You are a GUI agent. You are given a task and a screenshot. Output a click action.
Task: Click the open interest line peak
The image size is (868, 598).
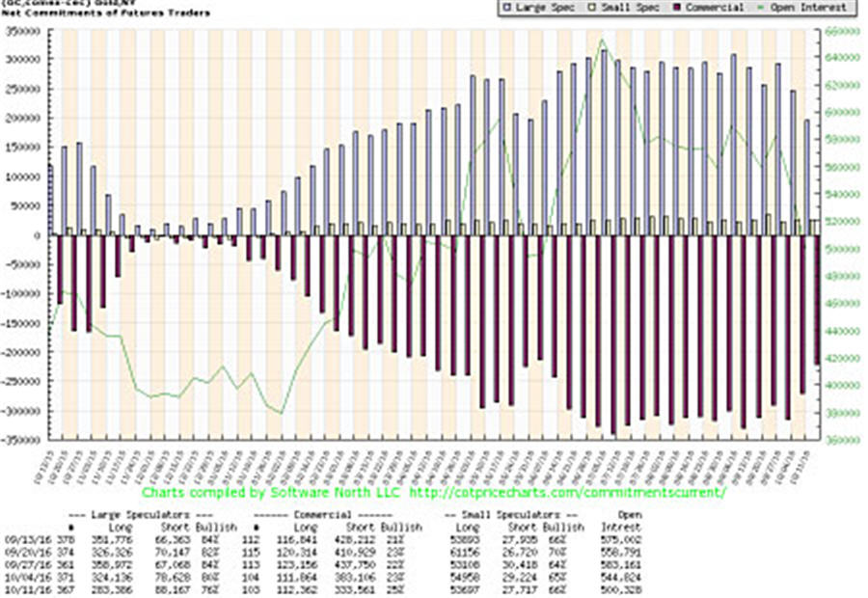click(602, 41)
